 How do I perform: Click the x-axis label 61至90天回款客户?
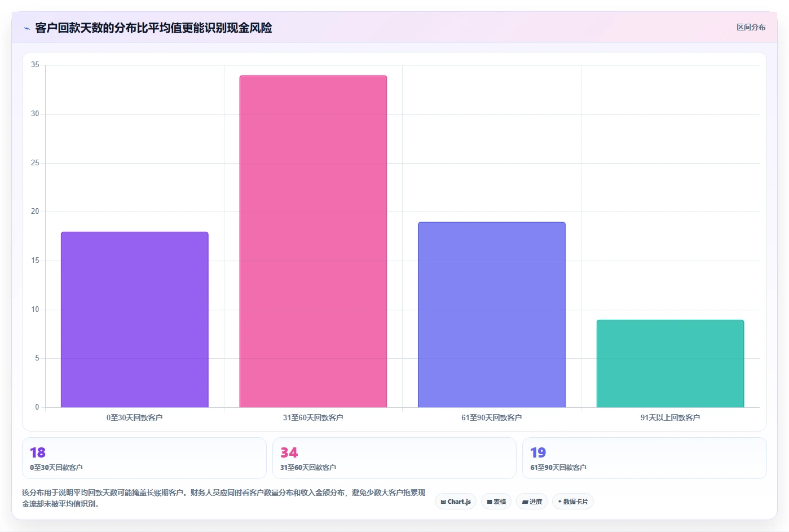pos(492,417)
